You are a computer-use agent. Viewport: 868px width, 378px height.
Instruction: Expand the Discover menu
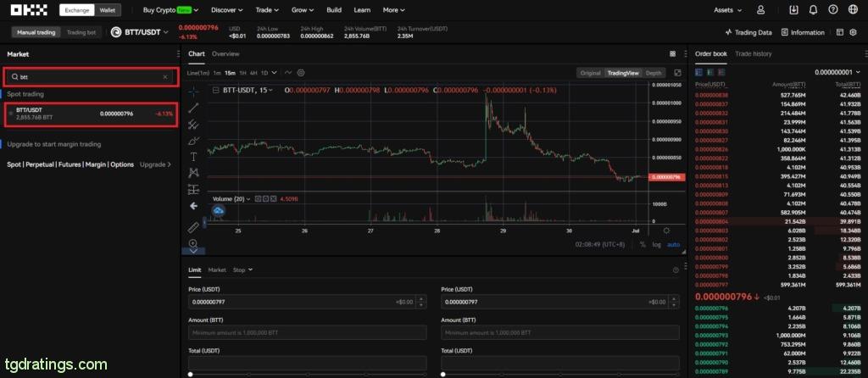click(x=227, y=10)
